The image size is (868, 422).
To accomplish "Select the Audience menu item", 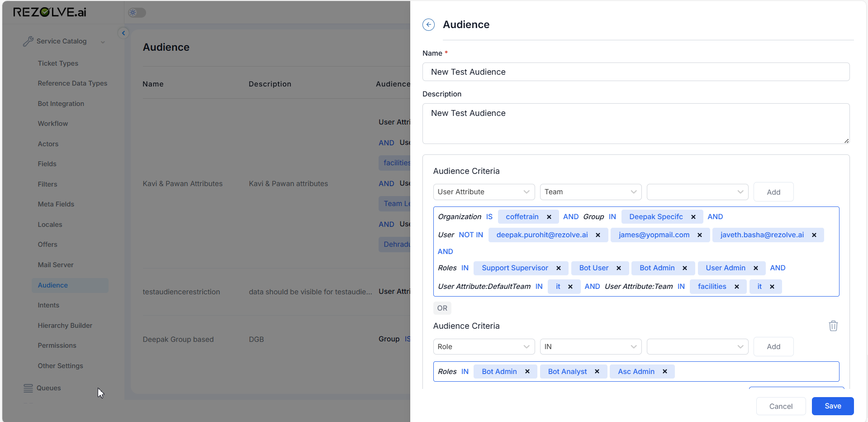I will (x=70, y=285).
